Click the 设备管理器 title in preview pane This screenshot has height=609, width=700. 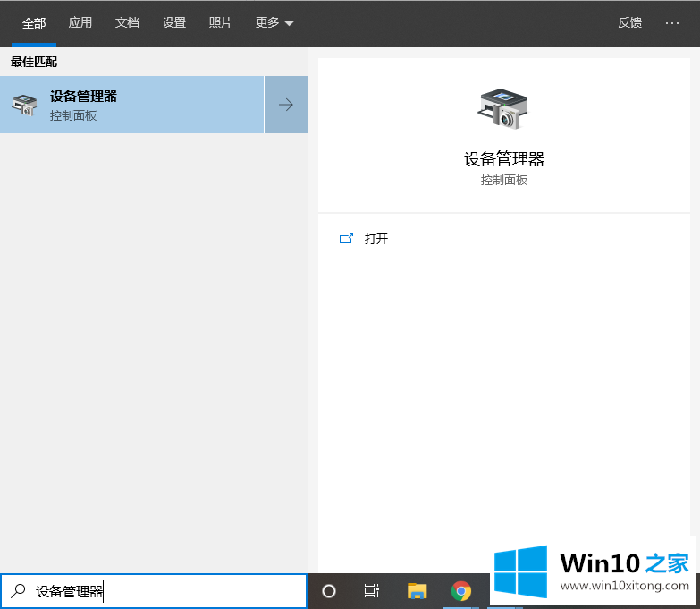[x=504, y=159]
